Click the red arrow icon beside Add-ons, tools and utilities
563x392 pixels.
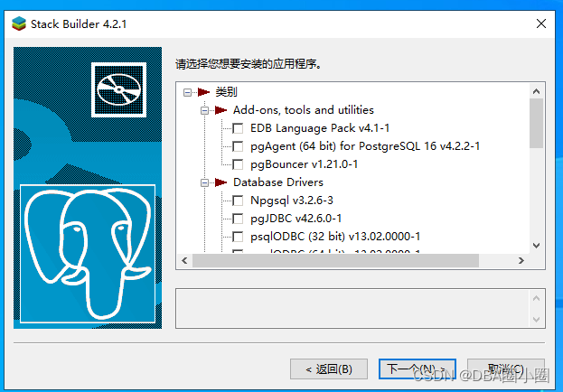click(221, 110)
